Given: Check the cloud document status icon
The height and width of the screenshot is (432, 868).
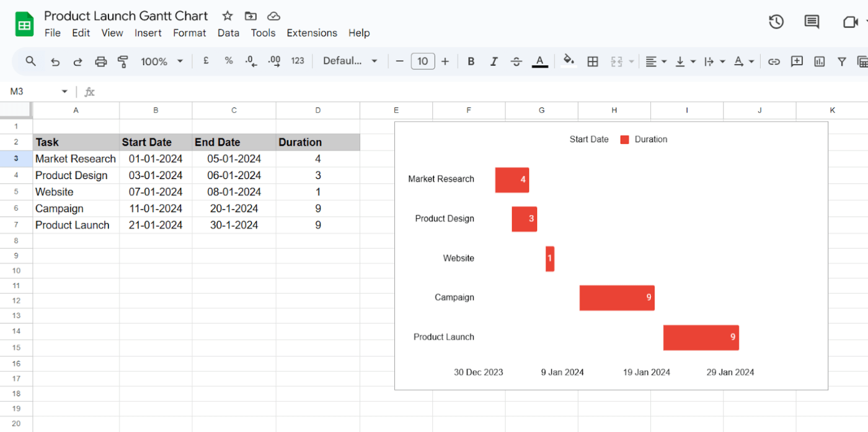Looking at the screenshot, I should tap(273, 16).
